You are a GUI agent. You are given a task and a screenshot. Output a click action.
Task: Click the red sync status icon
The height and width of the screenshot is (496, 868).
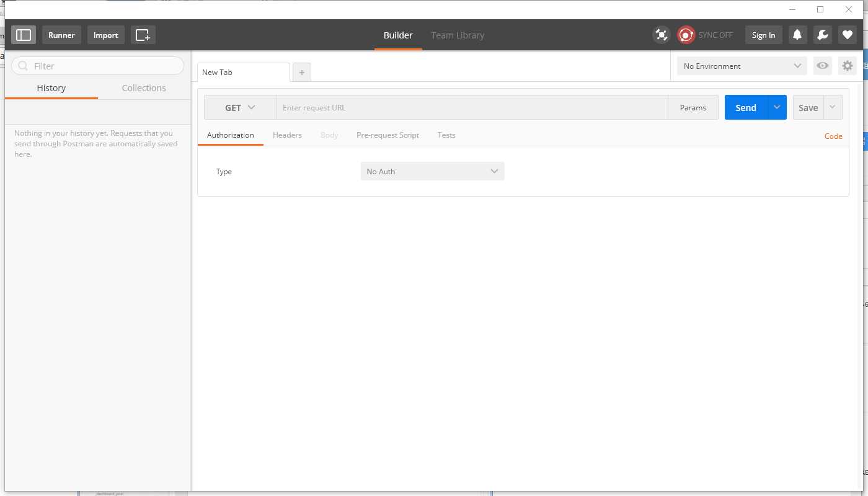coord(686,35)
